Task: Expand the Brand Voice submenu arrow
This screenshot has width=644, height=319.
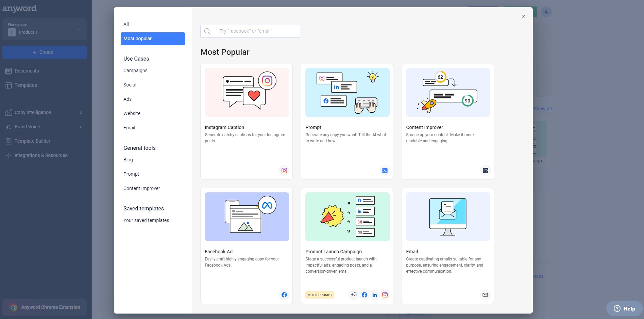Action: pos(81,127)
